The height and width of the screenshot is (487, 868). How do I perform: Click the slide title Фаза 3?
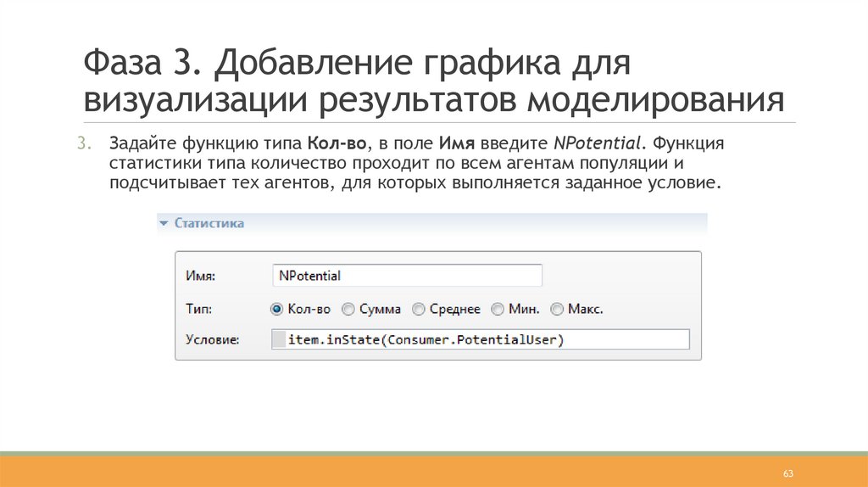pos(433,81)
